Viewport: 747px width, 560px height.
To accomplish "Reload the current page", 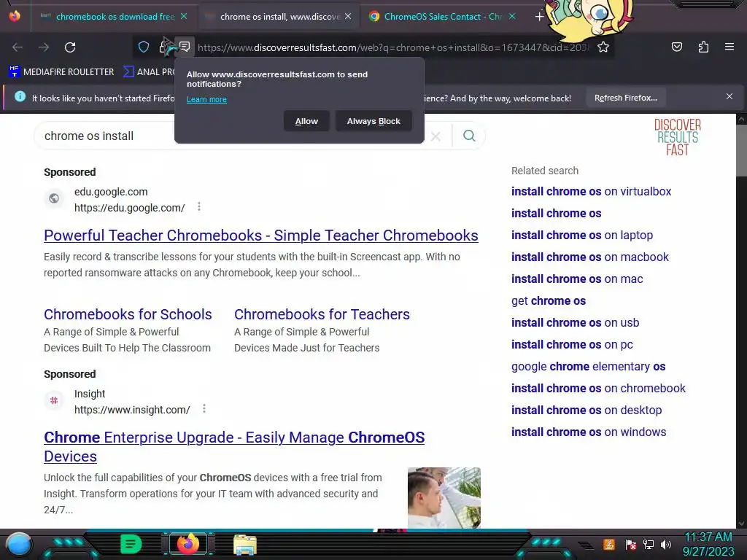I will (70, 47).
